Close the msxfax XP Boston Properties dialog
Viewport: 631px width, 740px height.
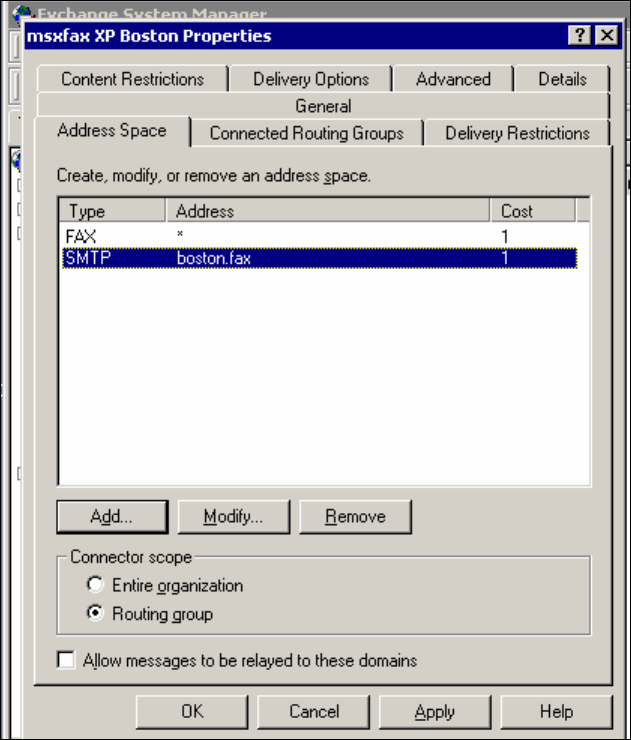click(x=607, y=35)
